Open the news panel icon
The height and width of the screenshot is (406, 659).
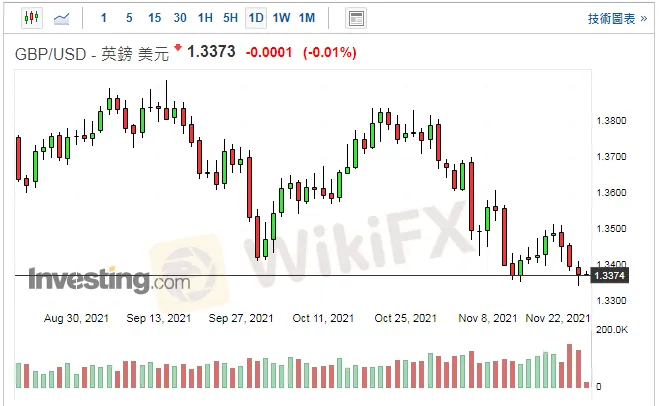355,18
